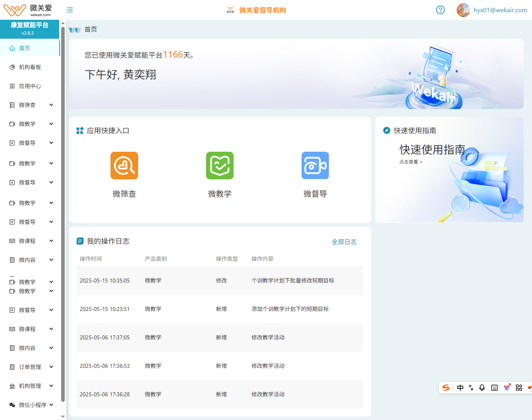
Task: Collapse the sidebar using the menu fold icon
Action: tap(70, 10)
